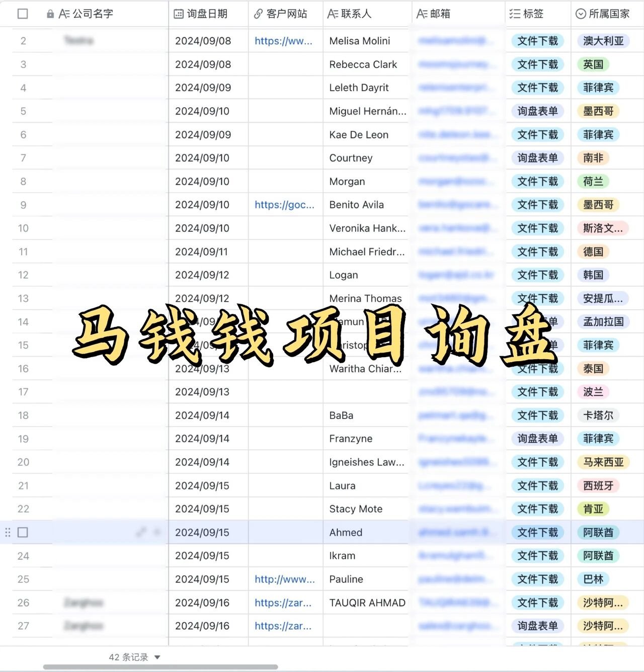Click the 澳大利亚 country tag
644x672 pixels.
tap(603, 41)
